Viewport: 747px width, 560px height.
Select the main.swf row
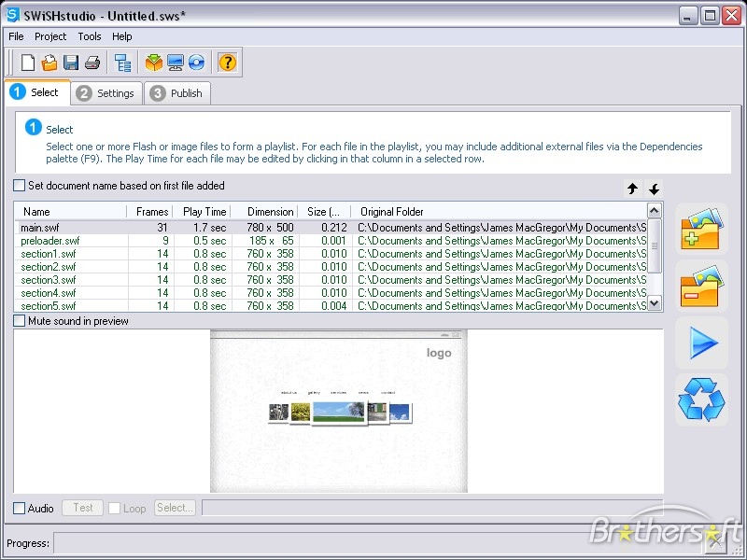[331, 228]
